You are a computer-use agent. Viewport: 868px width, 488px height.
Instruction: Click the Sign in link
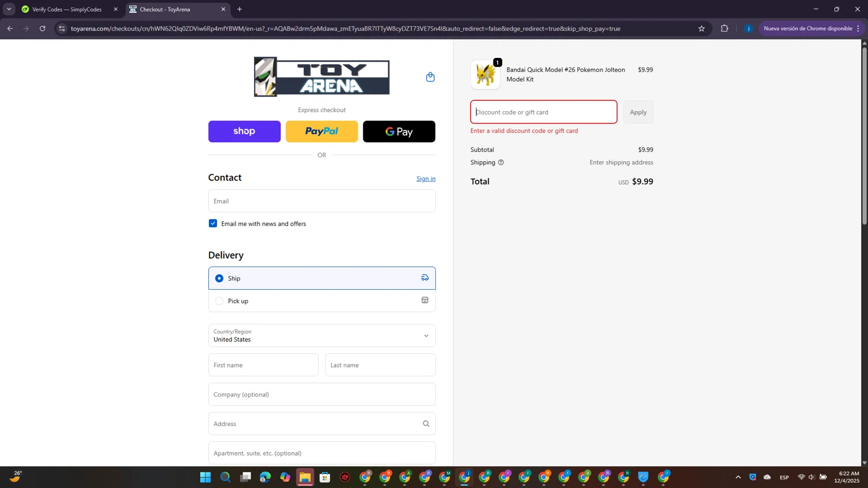426,179
